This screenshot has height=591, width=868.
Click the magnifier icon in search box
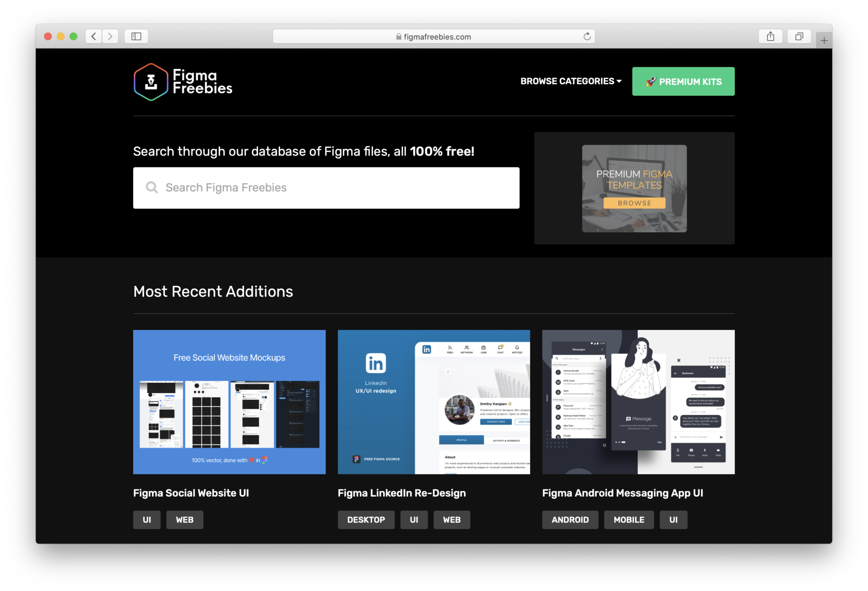coord(152,187)
